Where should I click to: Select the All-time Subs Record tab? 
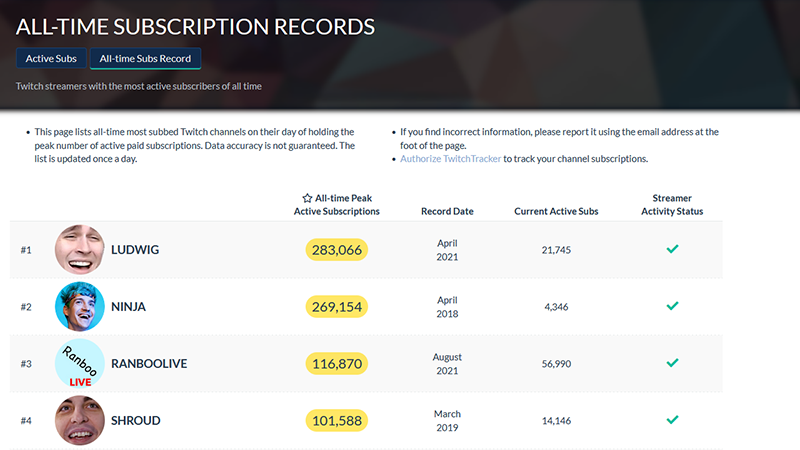[x=145, y=59]
